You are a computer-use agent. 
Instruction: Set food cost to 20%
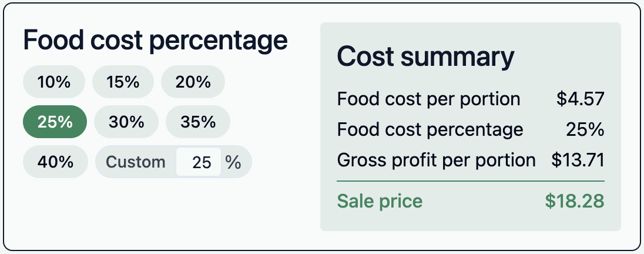coord(193,82)
